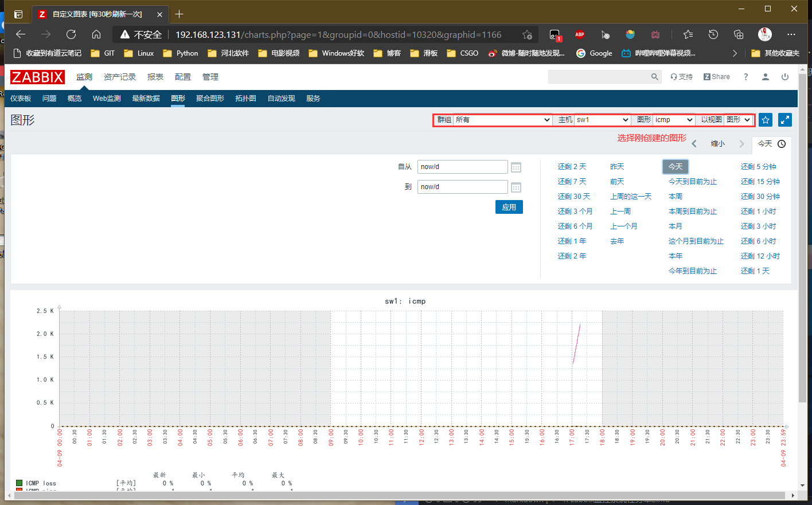Open ABP extension icon
Screen dimensions: 812x505
[x=580, y=34]
